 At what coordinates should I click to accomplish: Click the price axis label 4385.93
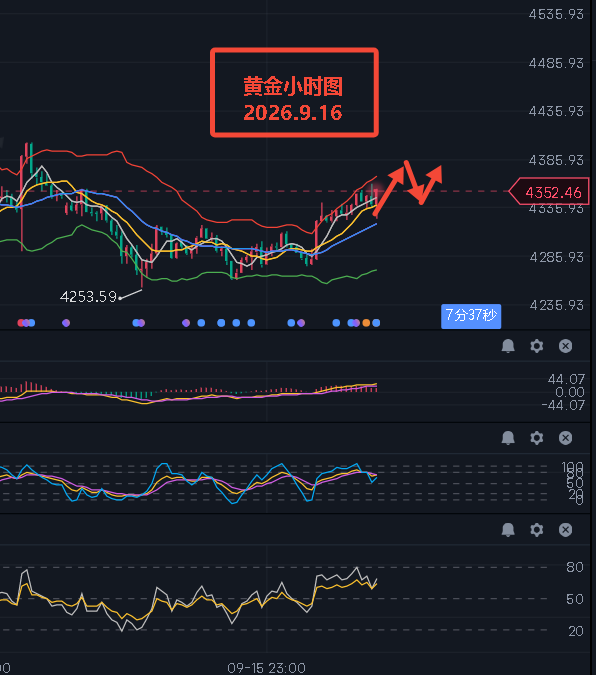click(x=556, y=160)
